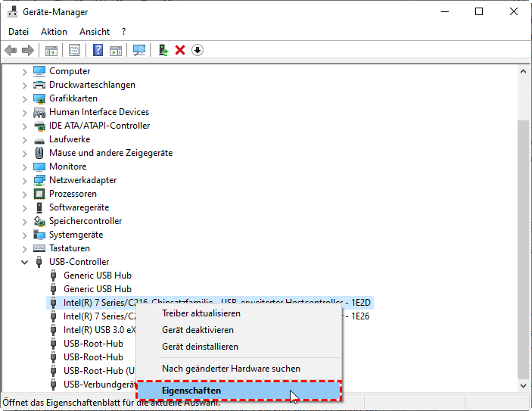This screenshot has width=532, height=411.
Task: Expand the Grafikkarten node
Action: 24,98
